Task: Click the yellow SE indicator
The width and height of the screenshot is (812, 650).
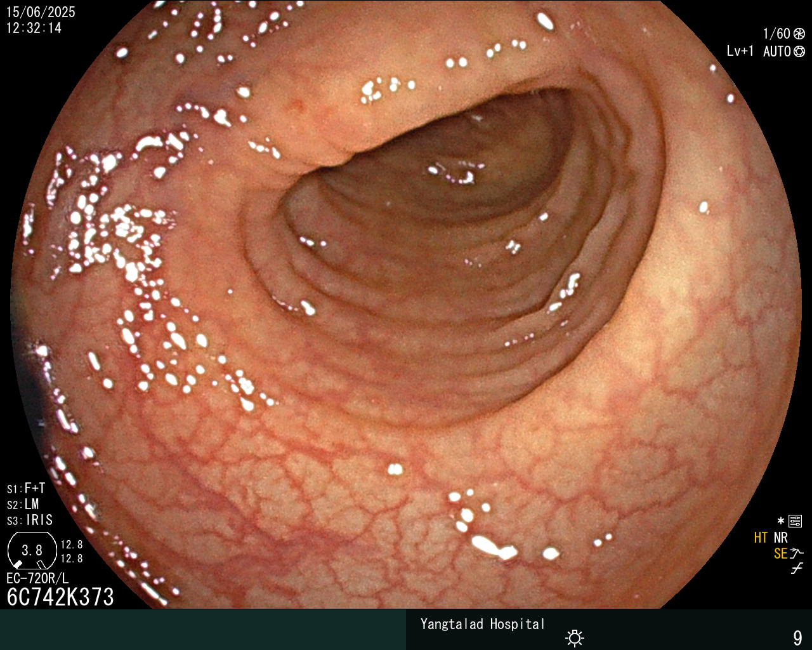Action: [780, 554]
